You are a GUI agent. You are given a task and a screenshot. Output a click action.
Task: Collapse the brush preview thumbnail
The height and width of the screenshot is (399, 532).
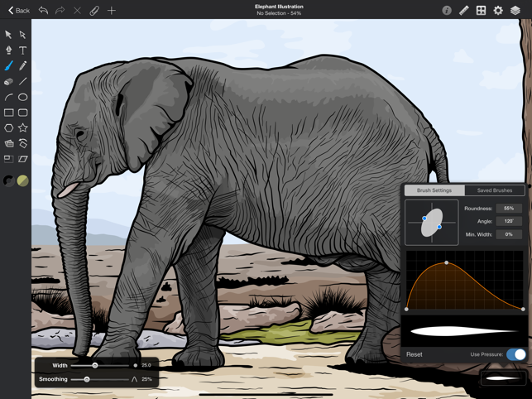click(x=502, y=378)
